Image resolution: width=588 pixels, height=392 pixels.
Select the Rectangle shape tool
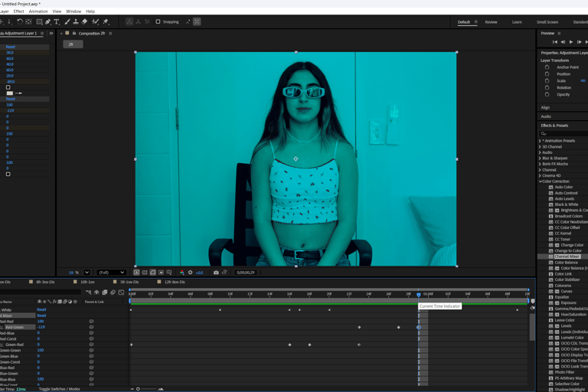tap(39, 21)
